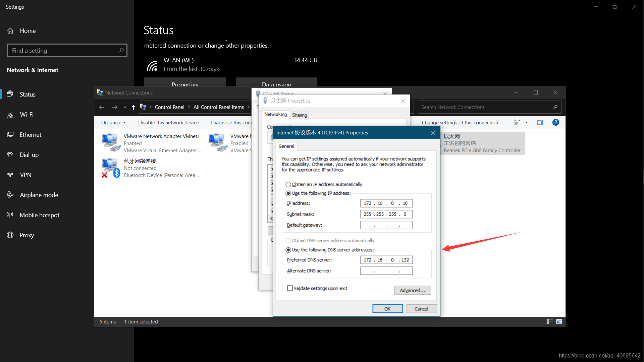Open Airplane mode settings
Screen dimensions: 644x362
(39, 195)
